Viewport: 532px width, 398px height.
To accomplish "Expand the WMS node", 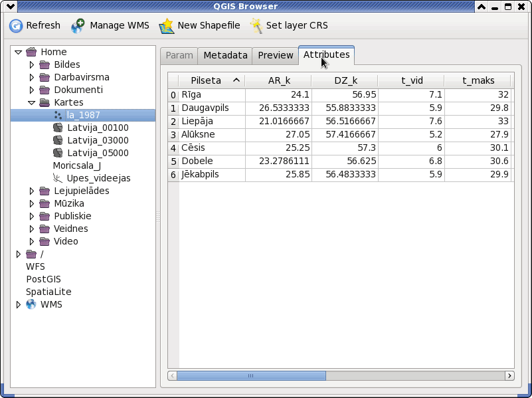I will click(19, 304).
